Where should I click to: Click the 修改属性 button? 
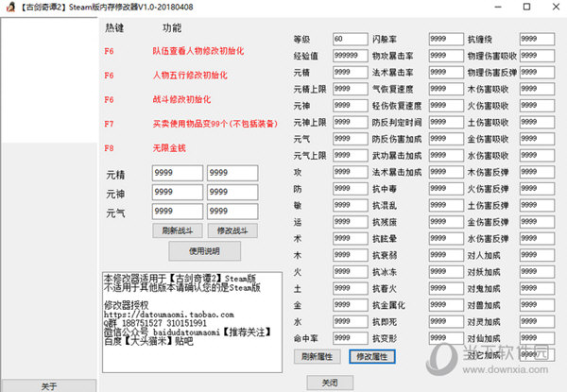(x=372, y=357)
